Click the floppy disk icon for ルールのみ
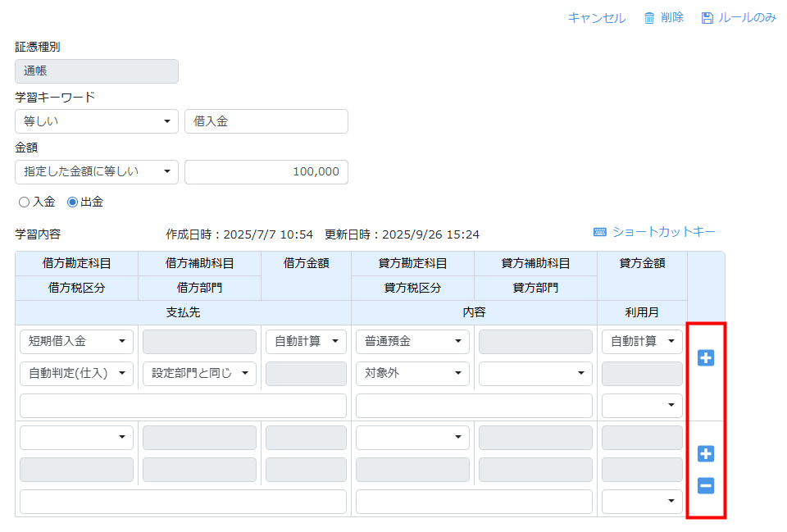The width and height of the screenshot is (787, 532). click(x=707, y=18)
